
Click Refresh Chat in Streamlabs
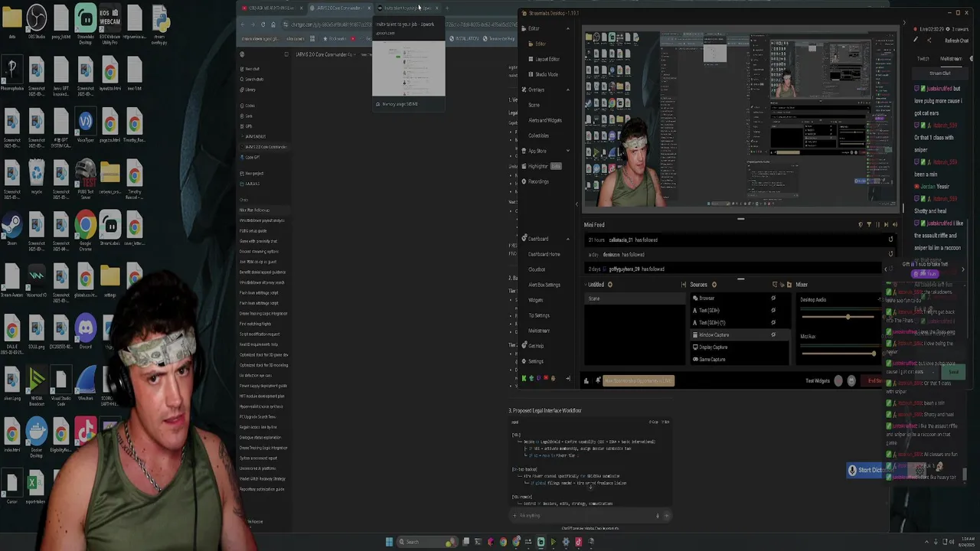(956, 41)
